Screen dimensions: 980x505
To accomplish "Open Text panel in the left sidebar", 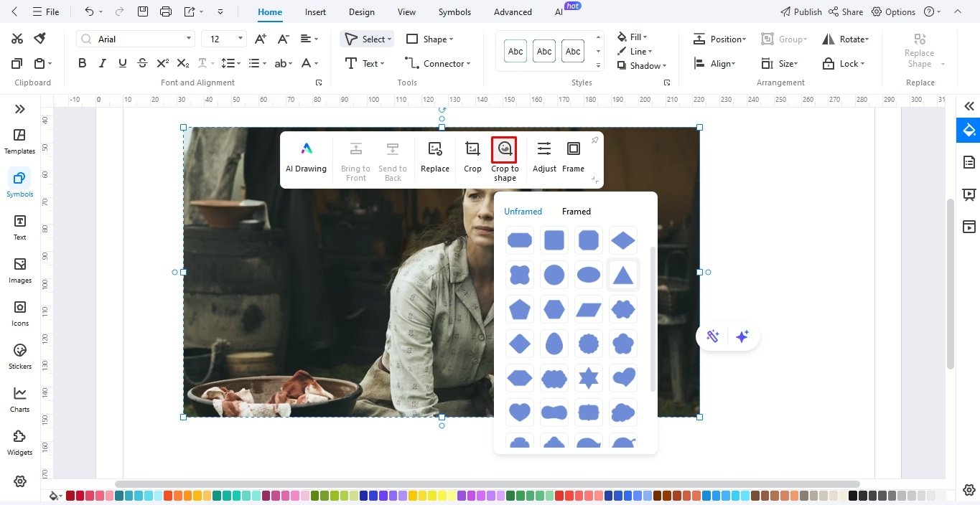I will 19,227.
